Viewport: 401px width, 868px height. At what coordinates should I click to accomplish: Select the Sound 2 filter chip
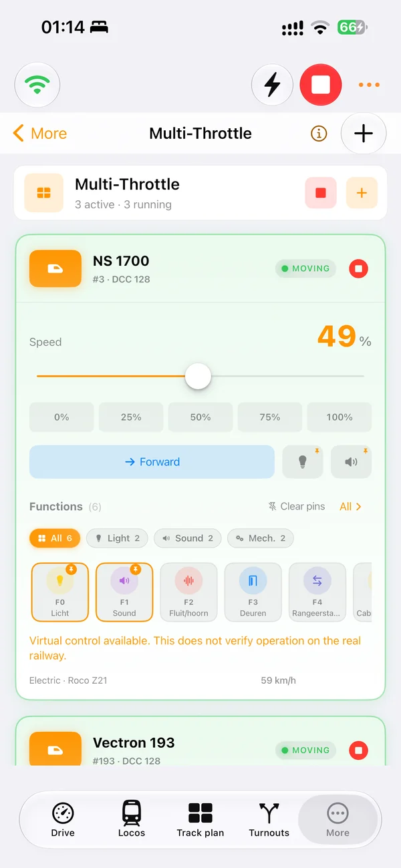tap(188, 538)
